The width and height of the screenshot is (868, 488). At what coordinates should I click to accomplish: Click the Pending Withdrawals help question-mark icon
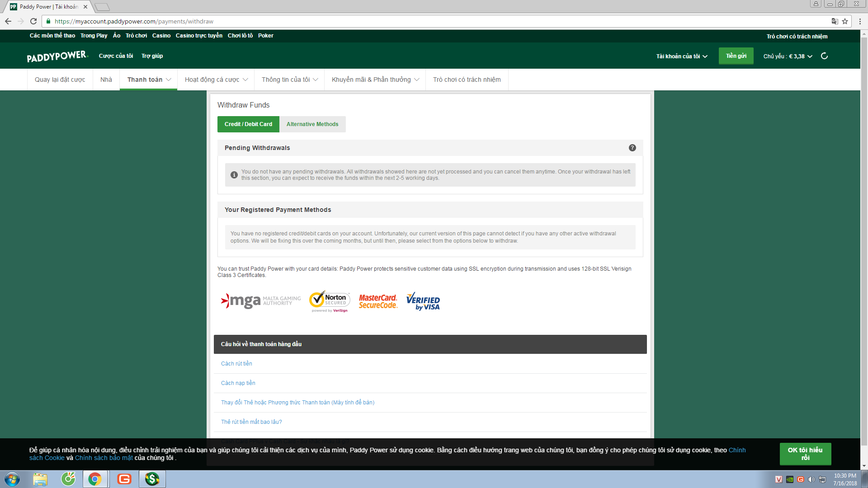tap(632, 148)
